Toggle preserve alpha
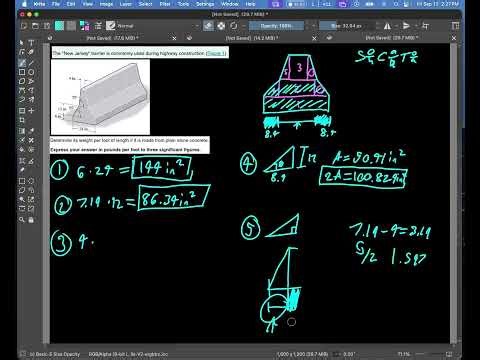The height and width of the screenshot is (360, 480). click(221, 26)
